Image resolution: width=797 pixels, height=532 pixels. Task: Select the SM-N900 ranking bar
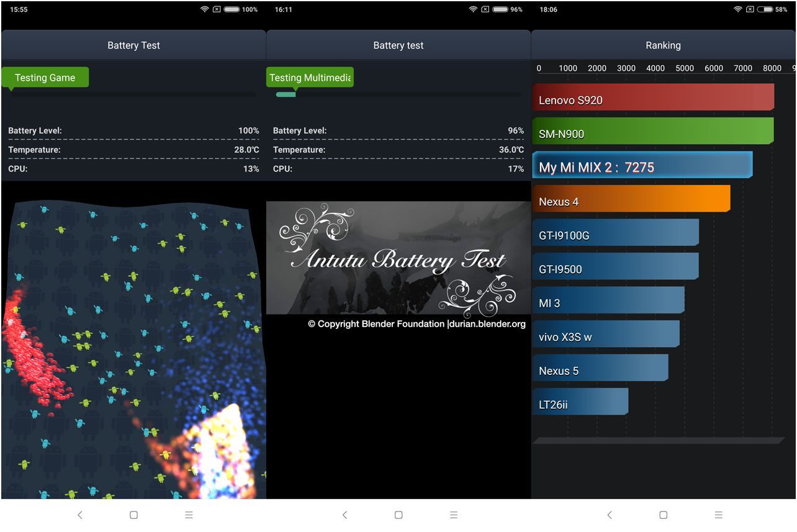[x=653, y=132]
